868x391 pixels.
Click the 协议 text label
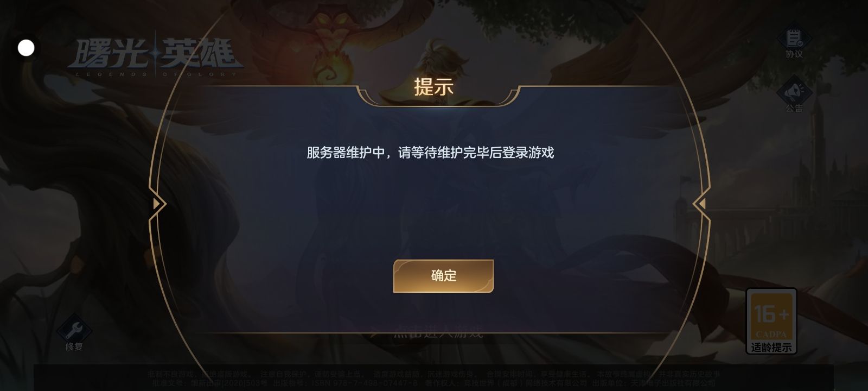click(x=794, y=54)
